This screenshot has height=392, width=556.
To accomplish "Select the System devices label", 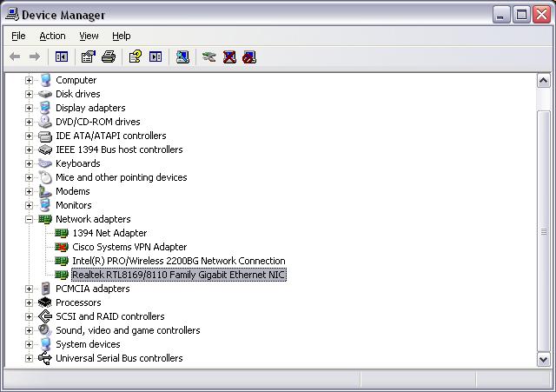I will point(88,344).
